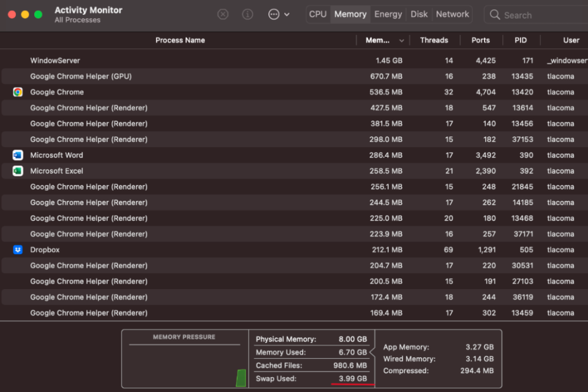Select Renderer process using 200.5 MB
Viewport: 588px width, 392px height.
point(294,281)
